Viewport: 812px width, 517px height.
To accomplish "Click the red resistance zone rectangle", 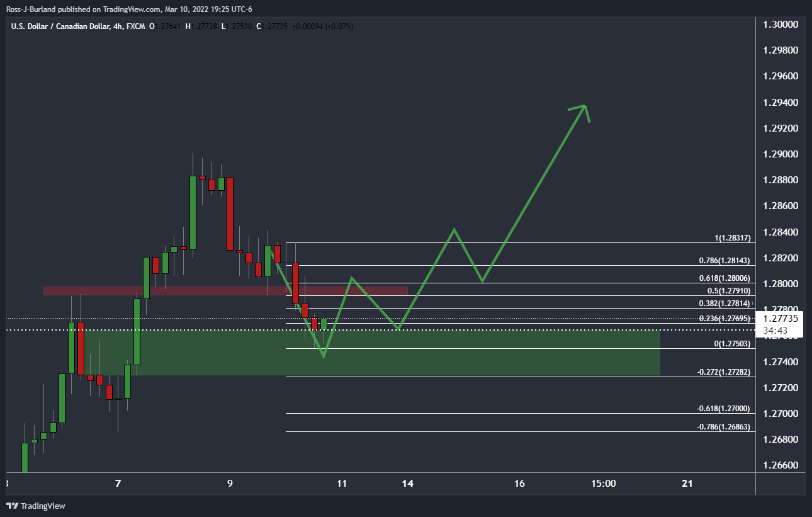I will pyautogui.click(x=225, y=291).
